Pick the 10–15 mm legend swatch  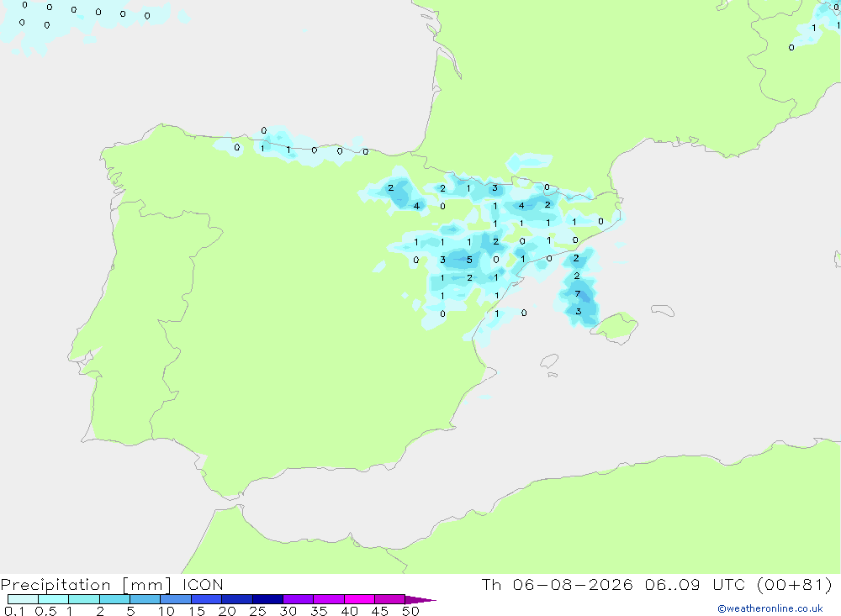coord(176,599)
